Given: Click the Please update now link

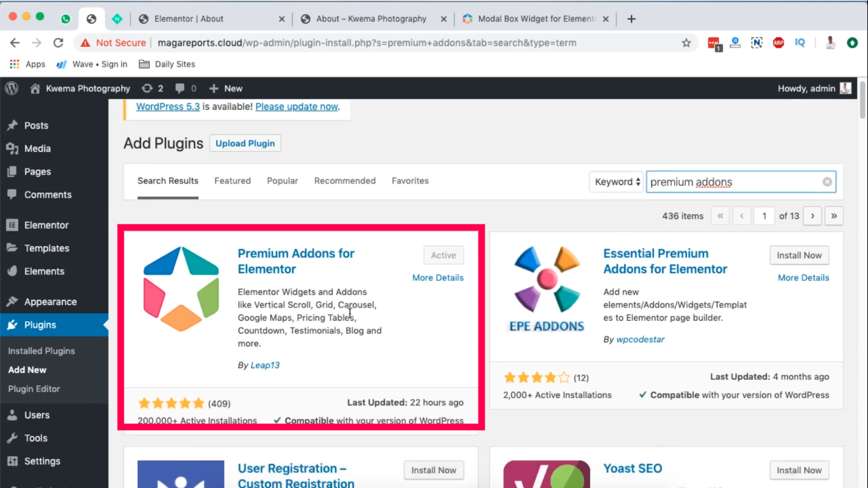Looking at the screenshot, I should click(x=297, y=107).
